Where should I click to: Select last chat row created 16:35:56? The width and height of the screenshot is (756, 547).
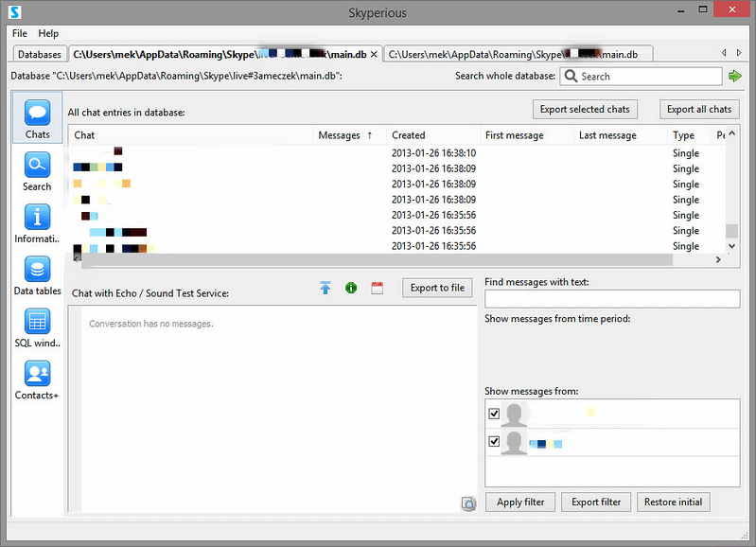[396, 246]
